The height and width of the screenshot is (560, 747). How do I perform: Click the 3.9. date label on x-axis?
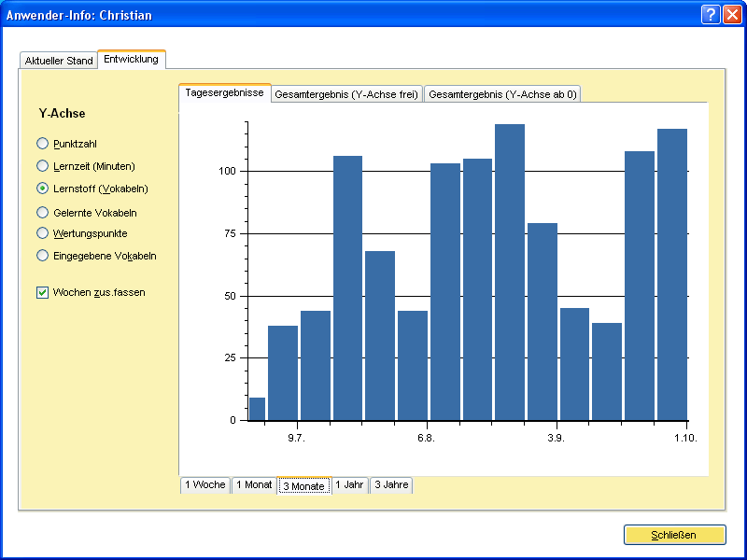(556, 438)
